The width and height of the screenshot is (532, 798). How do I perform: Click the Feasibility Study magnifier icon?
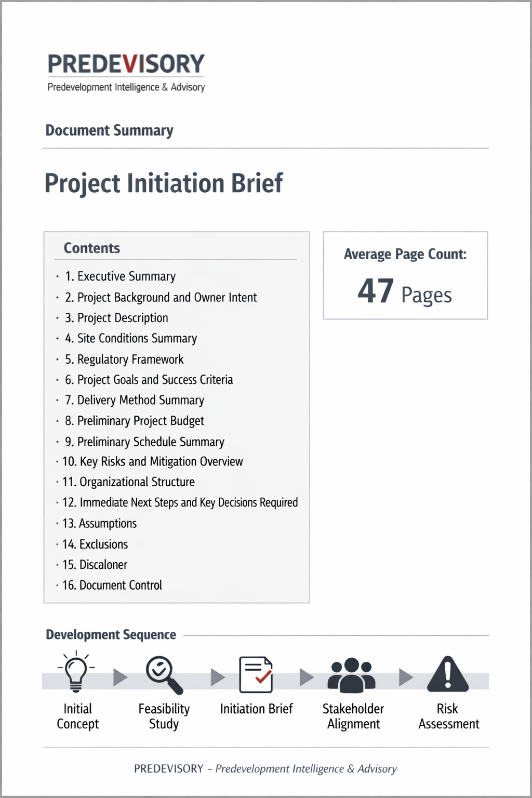tap(164, 675)
